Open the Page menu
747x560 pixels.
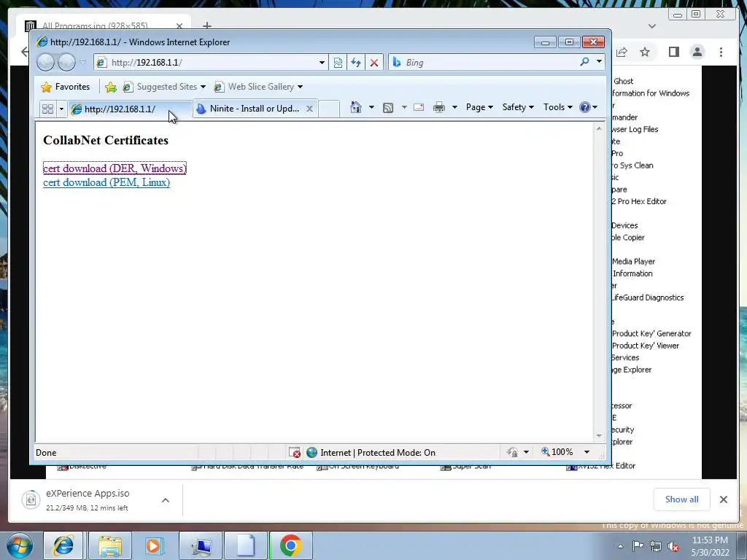[x=479, y=107]
